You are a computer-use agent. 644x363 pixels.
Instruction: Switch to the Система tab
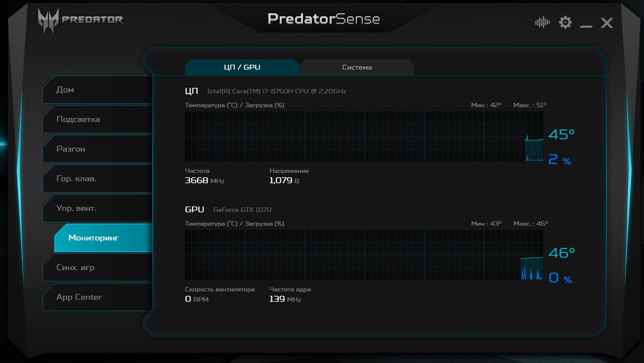(357, 67)
